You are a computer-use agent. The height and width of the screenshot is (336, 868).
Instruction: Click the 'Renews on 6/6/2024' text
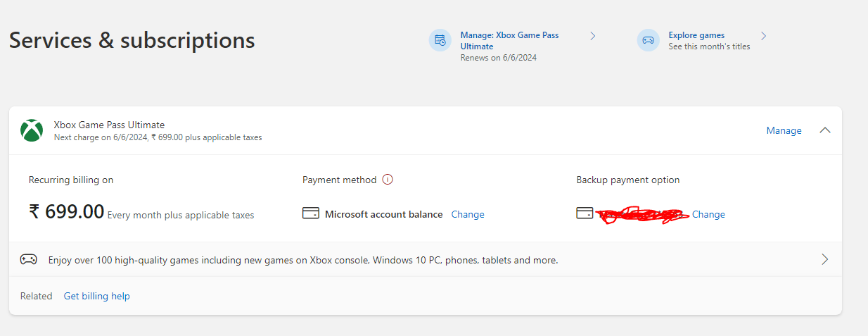click(x=499, y=58)
